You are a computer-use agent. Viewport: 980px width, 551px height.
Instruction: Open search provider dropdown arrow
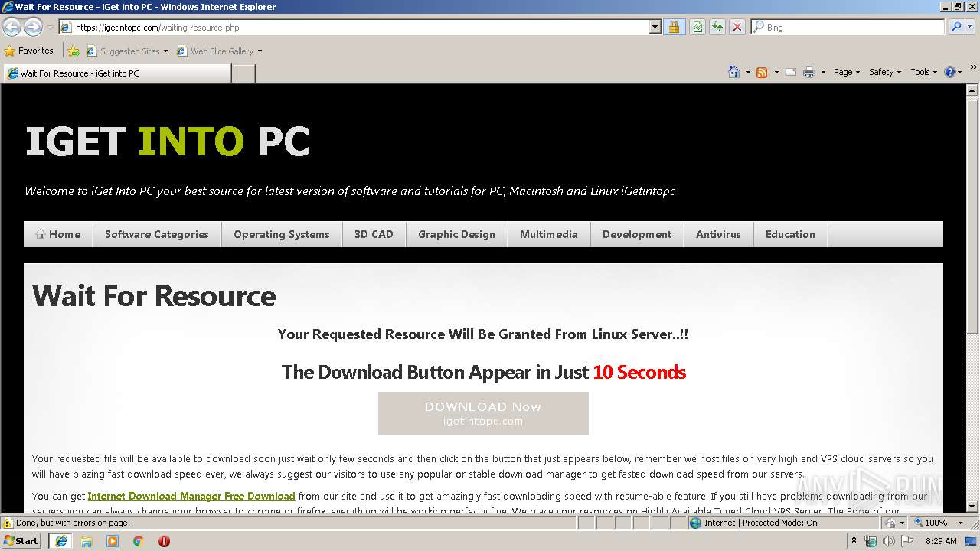tap(971, 27)
